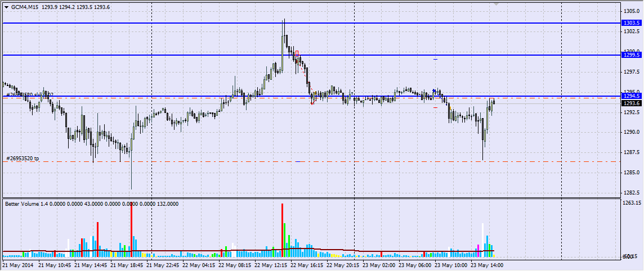Click the blue trade entry marker on 23 May

point(434,91)
